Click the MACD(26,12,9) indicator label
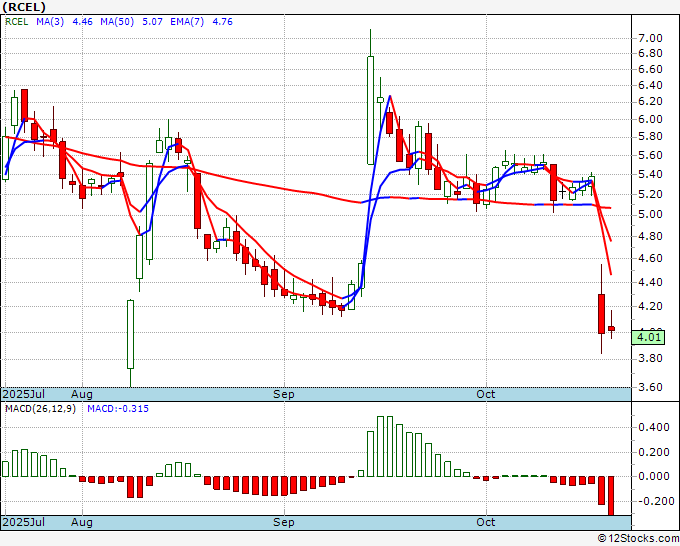Viewport: 680px width, 546px height. tap(40, 409)
